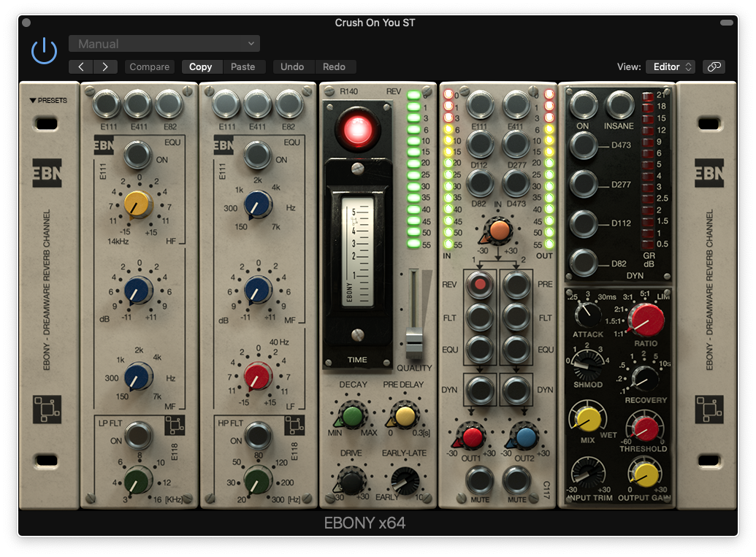Toggle the INSANE button
This screenshot has height=557, width=756.
coord(619,104)
